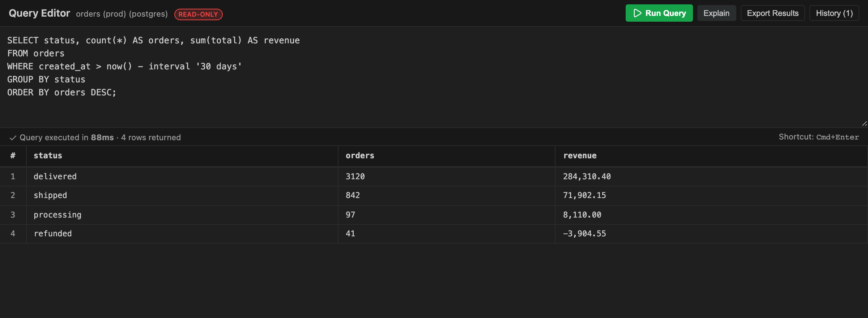Click the Explain button
868x318 pixels.
(x=716, y=13)
